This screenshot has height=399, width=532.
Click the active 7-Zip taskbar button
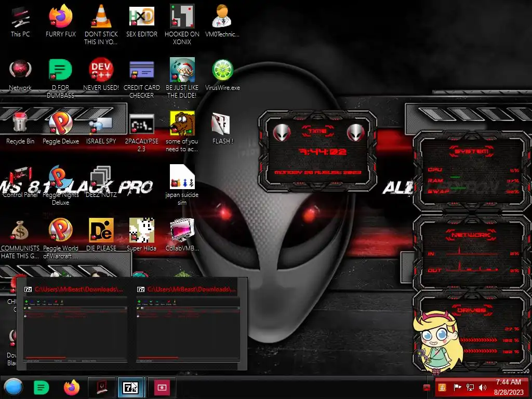(131, 387)
